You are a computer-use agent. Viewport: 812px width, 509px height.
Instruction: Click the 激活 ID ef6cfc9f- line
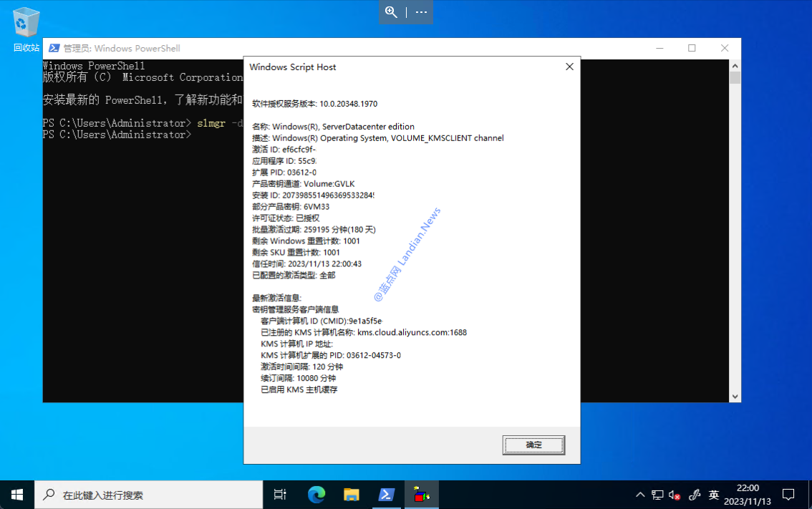284,149
